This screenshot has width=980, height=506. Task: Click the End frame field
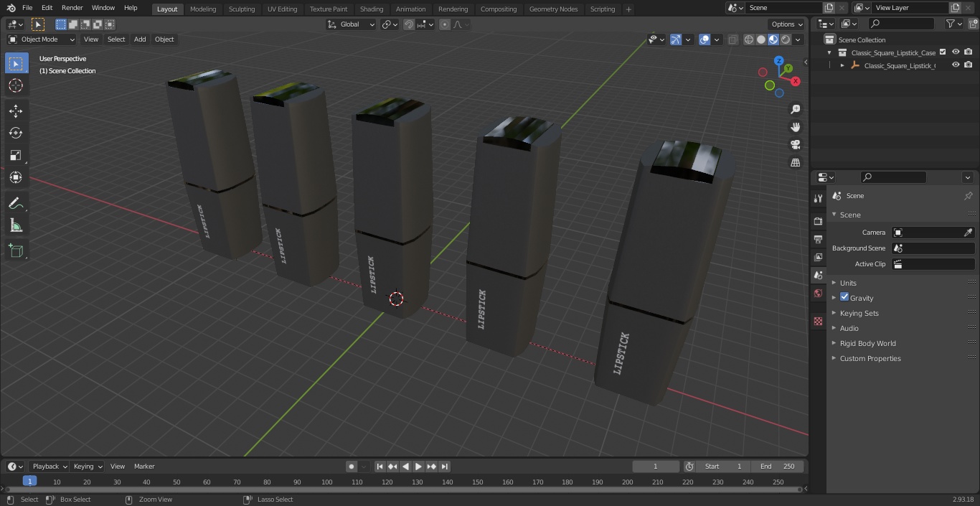(x=778, y=467)
